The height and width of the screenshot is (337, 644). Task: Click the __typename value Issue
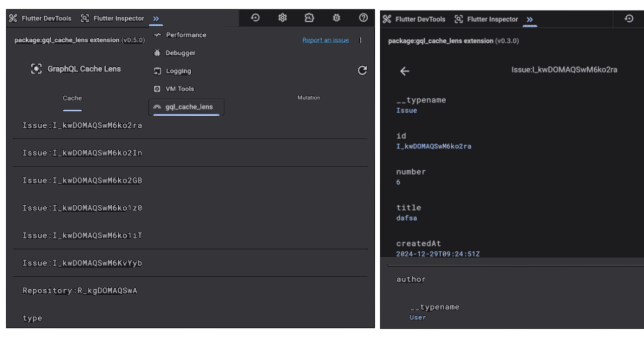(407, 111)
